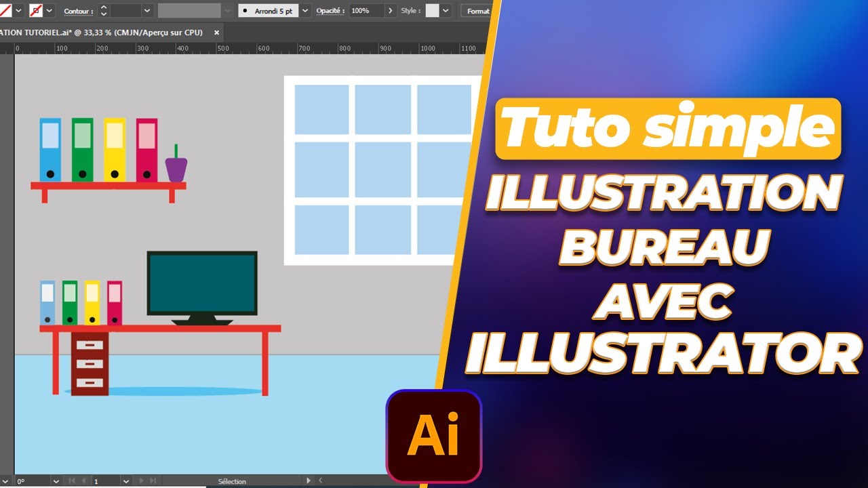Open the Style dropdown arrow

point(446,11)
